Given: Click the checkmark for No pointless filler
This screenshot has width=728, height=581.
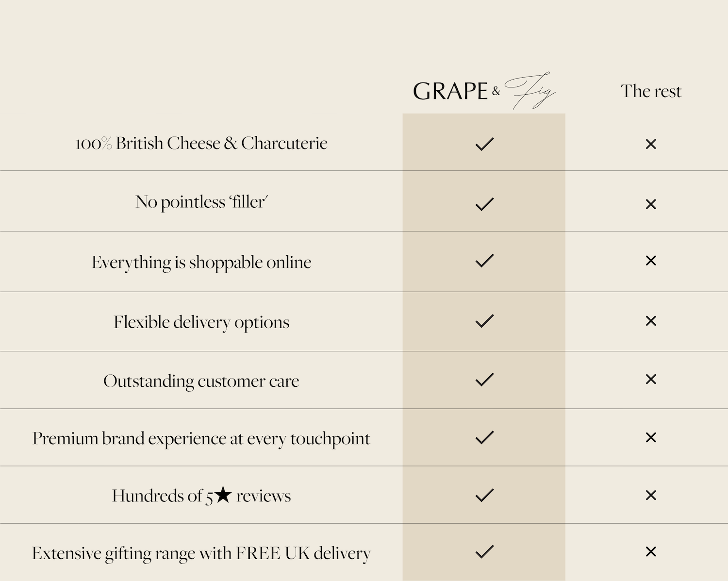Looking at the screenshot, I should tap(484, 204).
